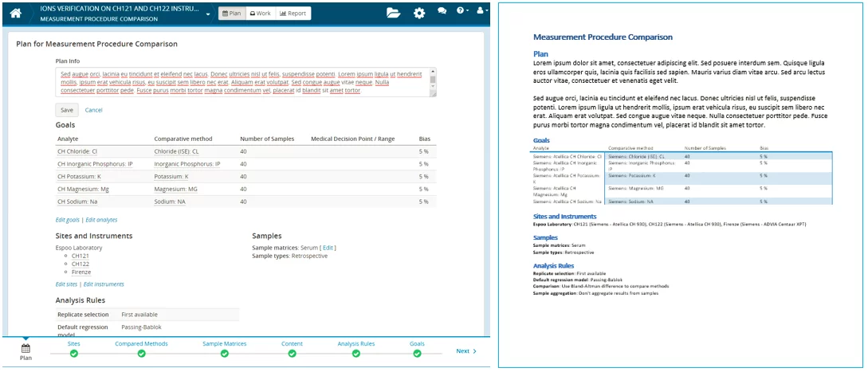Open the user account menu
The image size is (868, 372).
coord(481,13)
